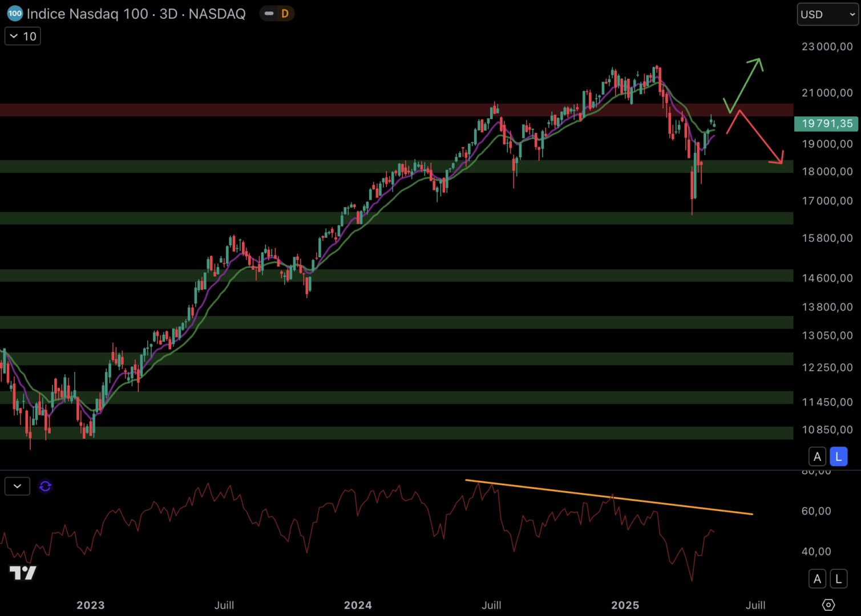Click the current price label 19 791,35
The height and width of the screenshot is (616, 861).
tap(826, 123)
